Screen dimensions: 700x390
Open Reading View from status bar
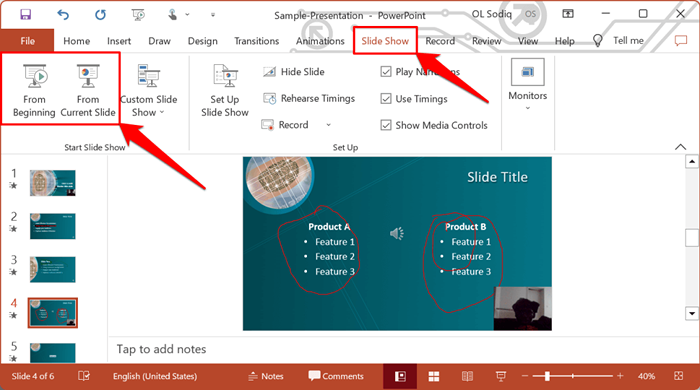(x=467, y=377)
